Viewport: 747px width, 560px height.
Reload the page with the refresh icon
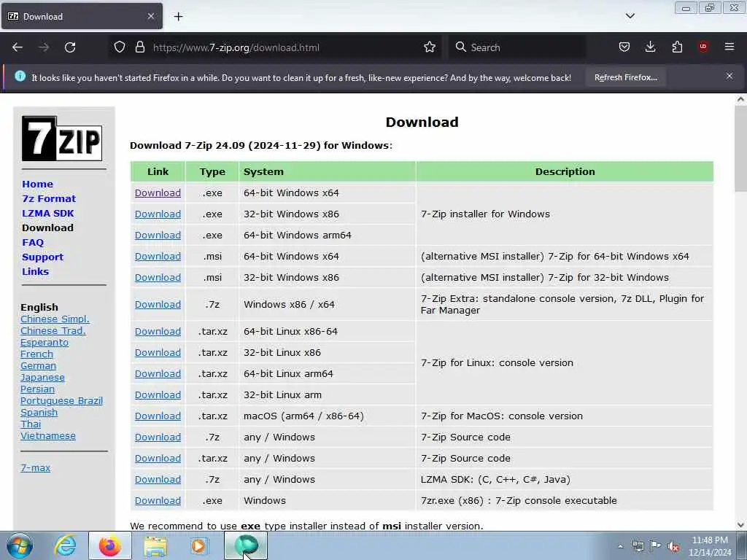click(x=70, y=47)
